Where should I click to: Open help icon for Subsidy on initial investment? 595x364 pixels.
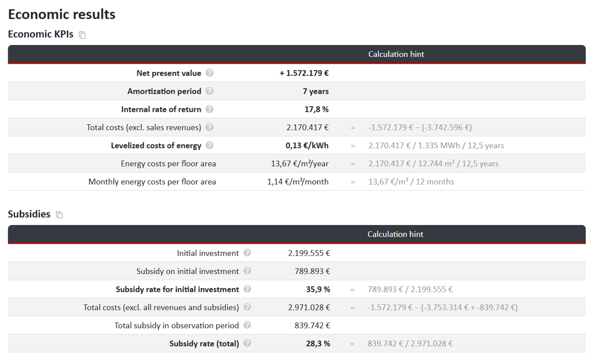pos(247,271)
